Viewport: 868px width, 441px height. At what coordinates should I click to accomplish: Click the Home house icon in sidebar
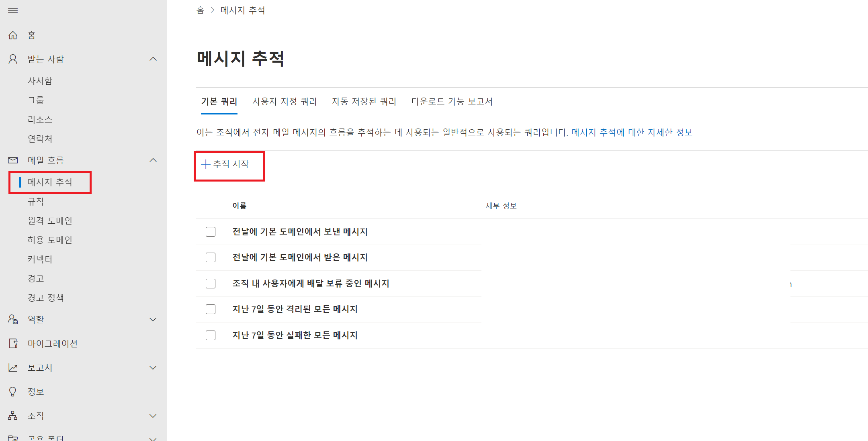pos(13,35)
